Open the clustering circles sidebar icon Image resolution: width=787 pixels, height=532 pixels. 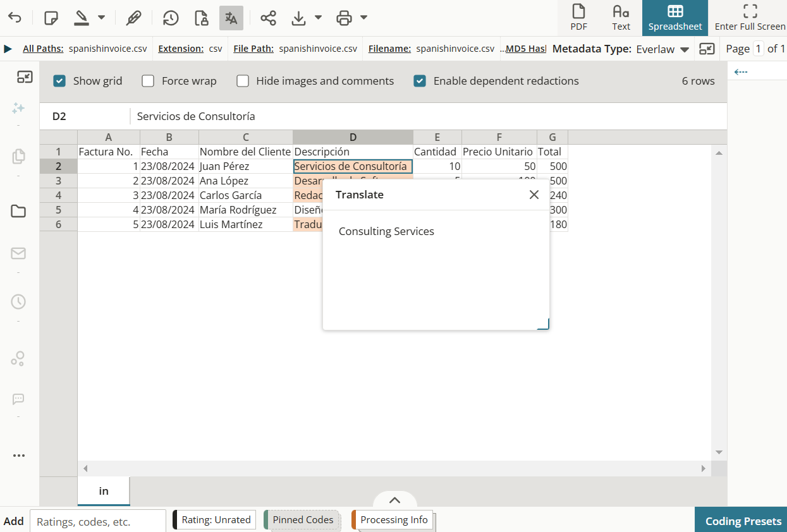click(x=18, y=360)
